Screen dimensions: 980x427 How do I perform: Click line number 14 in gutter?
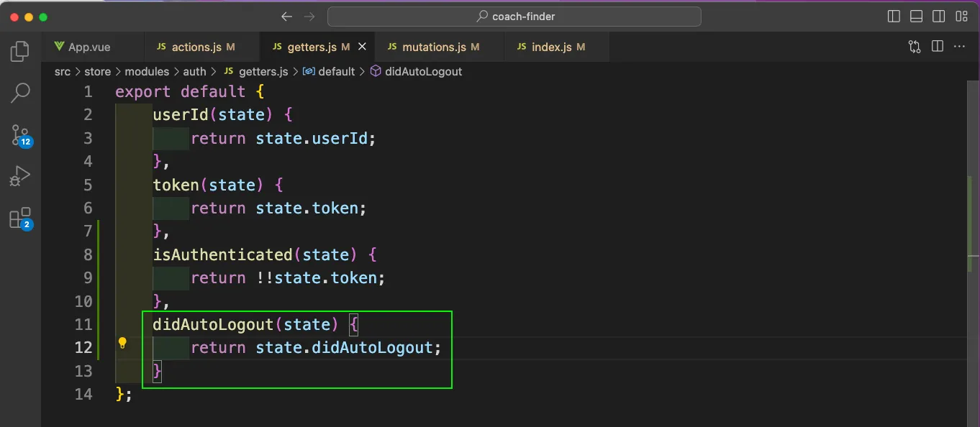pyautogui.click(x=83, y=394)
